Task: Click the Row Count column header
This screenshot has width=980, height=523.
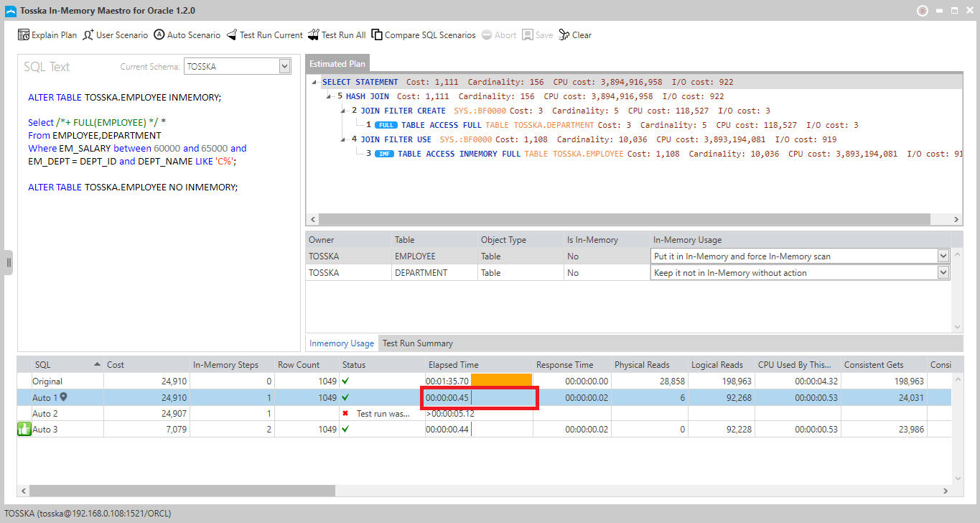Action: [307, 364]
